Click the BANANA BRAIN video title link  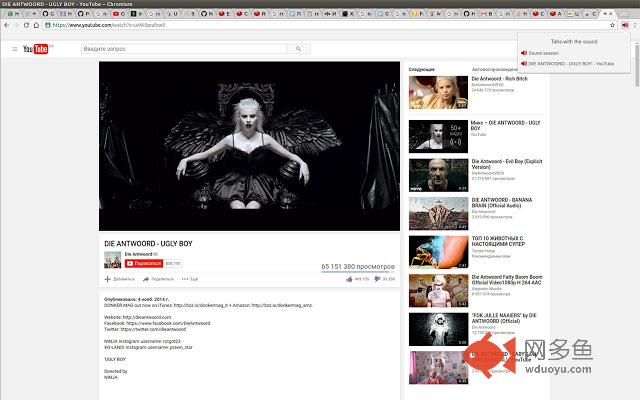[502, 203]
